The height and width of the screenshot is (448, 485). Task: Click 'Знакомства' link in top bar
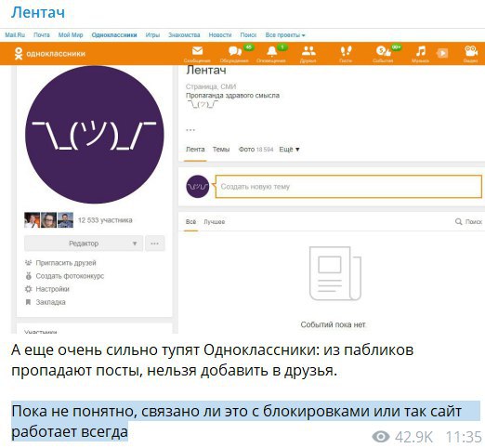point(184,35)
